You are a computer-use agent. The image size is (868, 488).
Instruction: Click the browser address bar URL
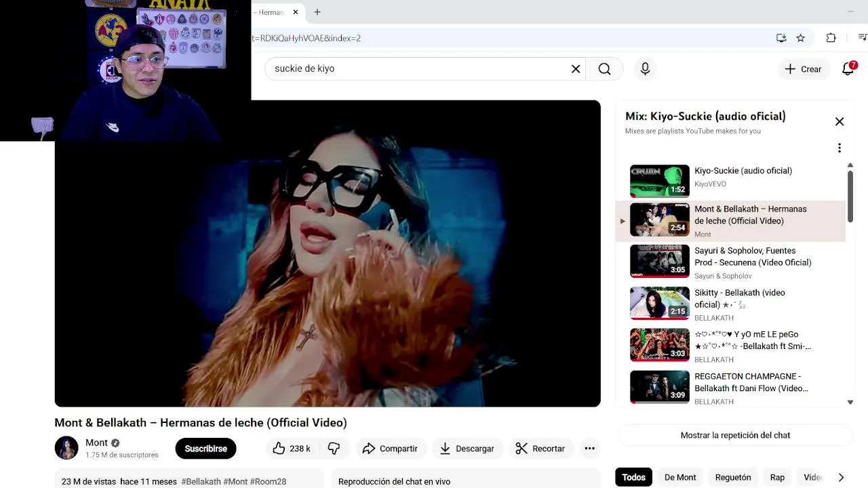click(x=306, y=38)
